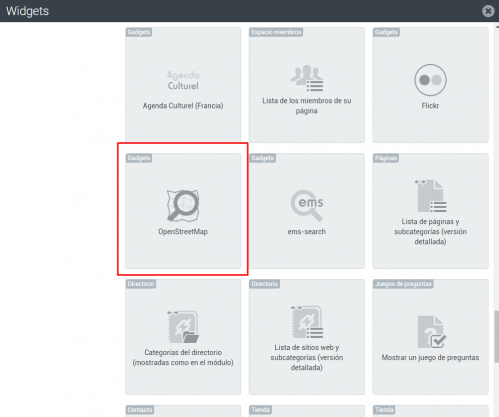Select the 'OpenStreetMap' widget label
This screenshot has width=499, height=417.
pyautogui.click(x=183, y=231)
